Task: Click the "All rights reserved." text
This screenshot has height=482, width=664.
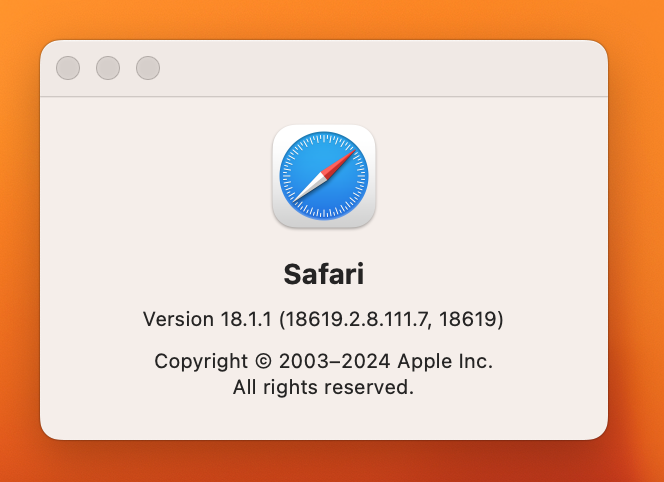Action: tap(324, 387)
